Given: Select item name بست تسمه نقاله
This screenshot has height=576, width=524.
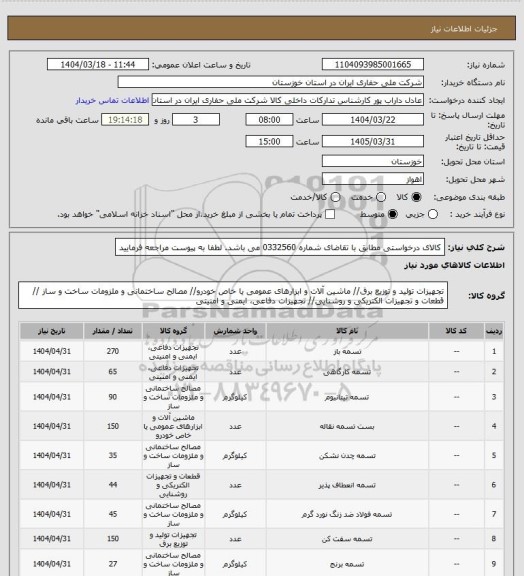Looking at the screenshot, I should (x=347, y=426).
